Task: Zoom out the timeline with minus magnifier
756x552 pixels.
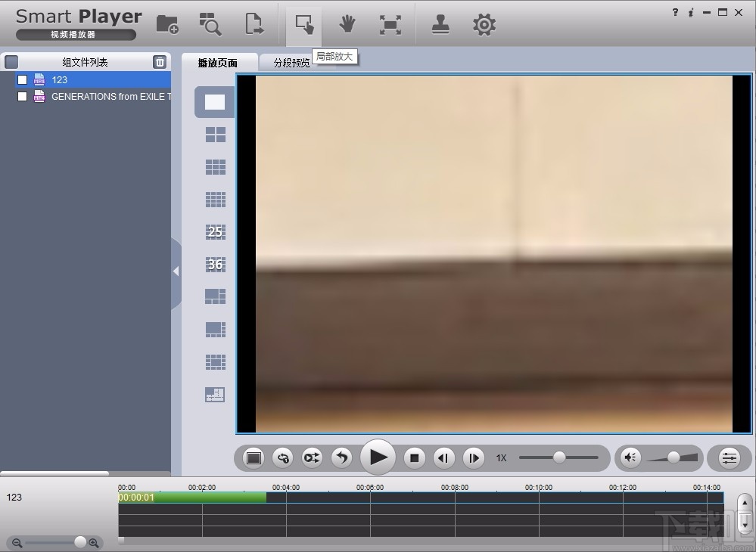Action: click(17, 543)
